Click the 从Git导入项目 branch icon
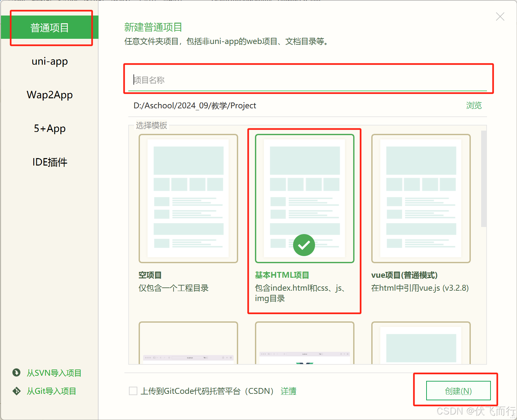Screen dimensions: 517x420 point(16,391)
